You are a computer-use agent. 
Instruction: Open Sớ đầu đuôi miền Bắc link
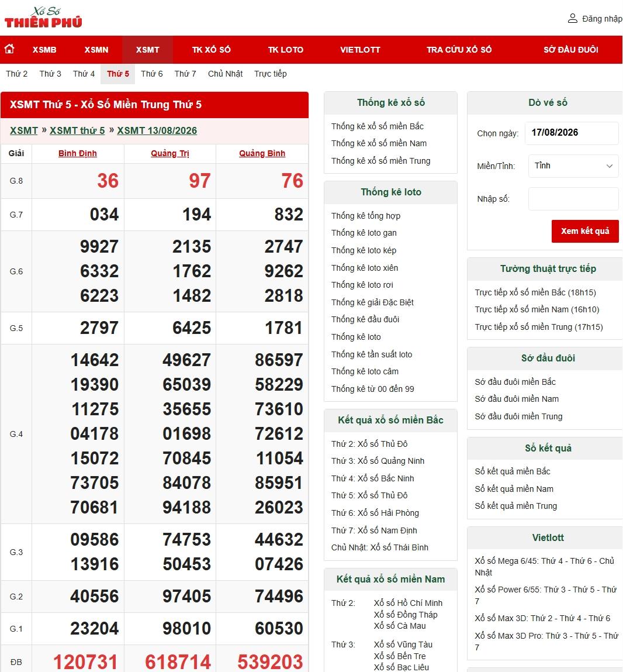point(515,382)
